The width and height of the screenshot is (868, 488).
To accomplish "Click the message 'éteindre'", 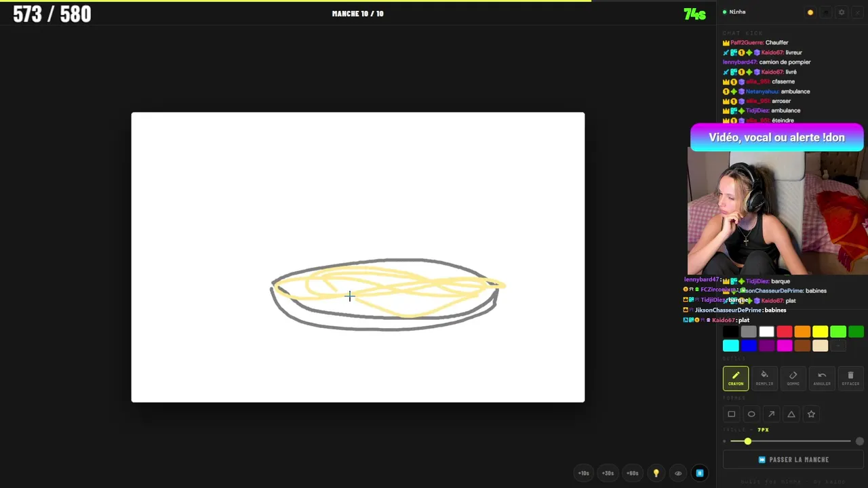I will pos(783,120).
